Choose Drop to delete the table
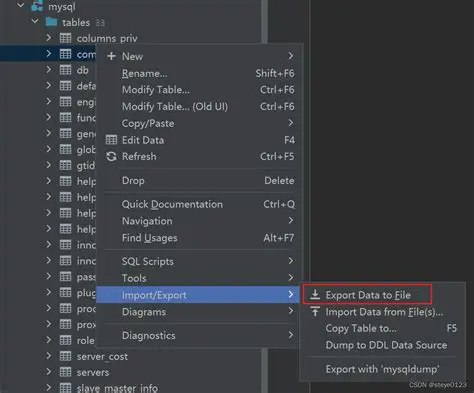474x393 pixels. point(199,181)
